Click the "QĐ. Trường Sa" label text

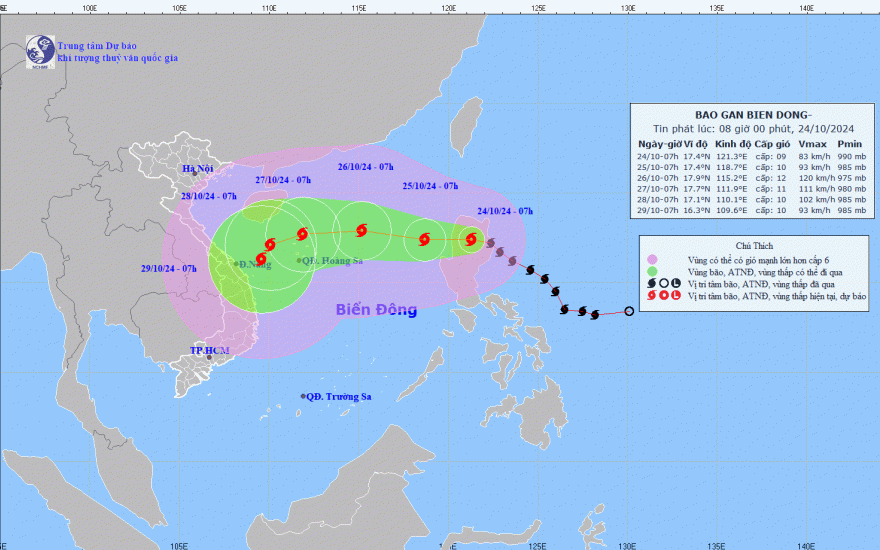click(339, 397)
